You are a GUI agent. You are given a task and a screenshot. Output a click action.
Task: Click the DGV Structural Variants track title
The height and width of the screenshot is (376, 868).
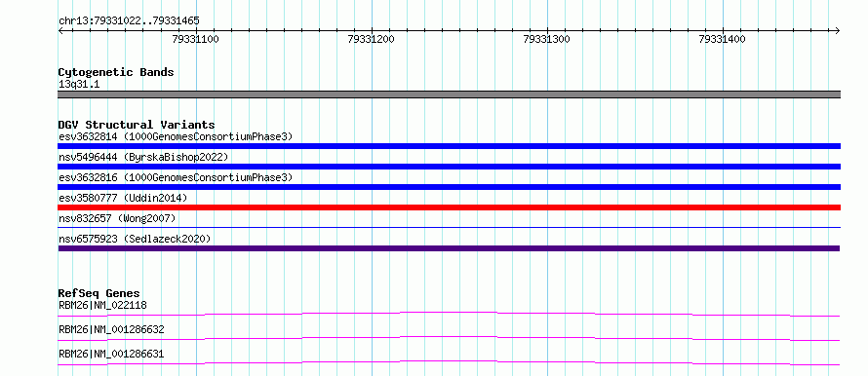(x=137, y=125)
